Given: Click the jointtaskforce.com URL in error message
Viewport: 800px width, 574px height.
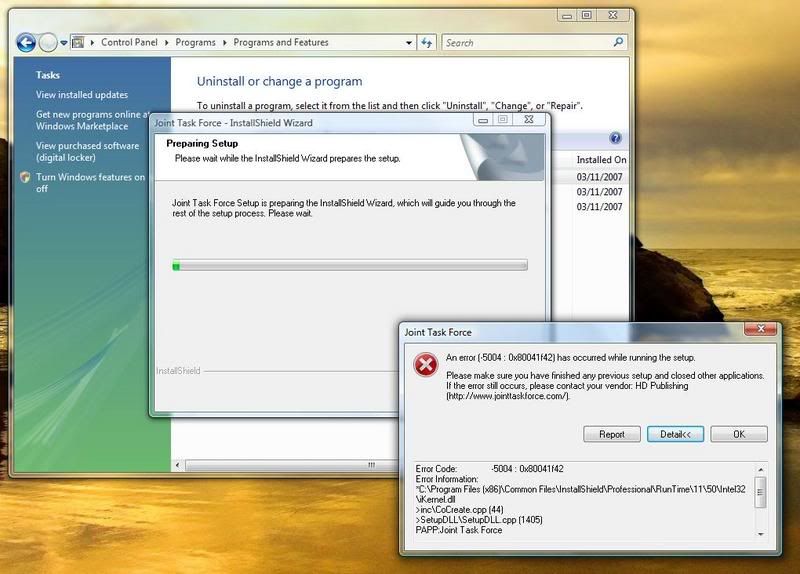Looking at the screenshot, I should coord(508,396).
